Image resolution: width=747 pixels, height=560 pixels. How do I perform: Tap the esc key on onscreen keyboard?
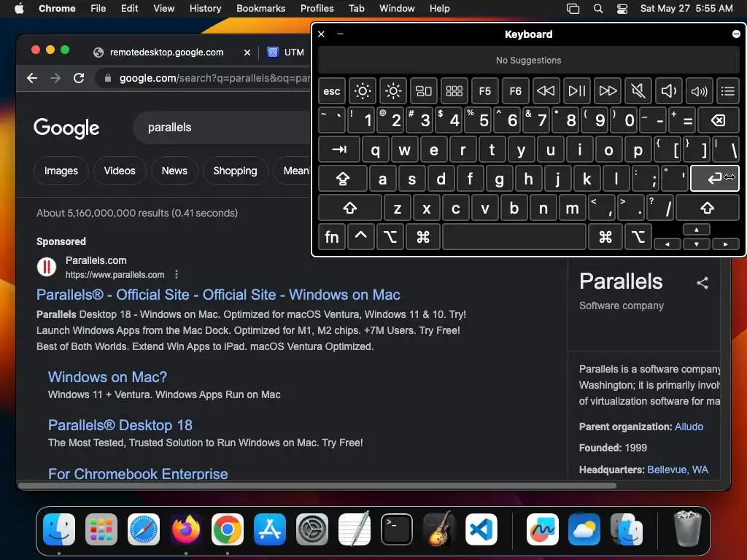(x=332, y=91)
